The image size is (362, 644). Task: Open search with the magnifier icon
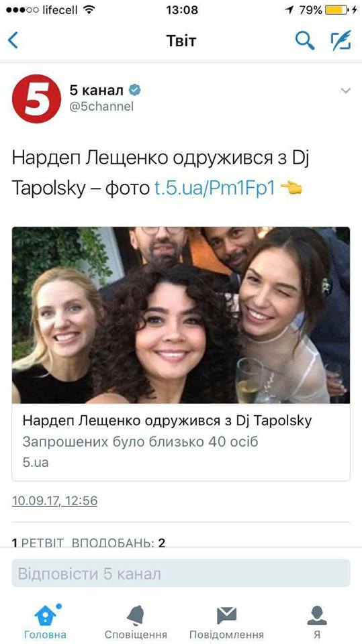click(305, 41)
